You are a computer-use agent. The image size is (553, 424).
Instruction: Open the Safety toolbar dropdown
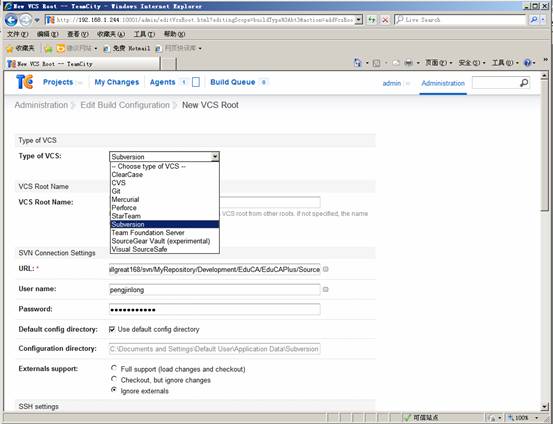472,63
